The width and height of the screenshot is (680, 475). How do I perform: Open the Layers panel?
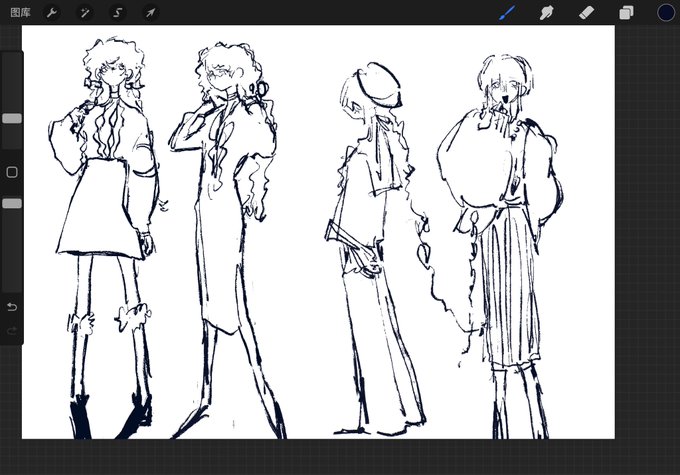click(x=626, y=13)
